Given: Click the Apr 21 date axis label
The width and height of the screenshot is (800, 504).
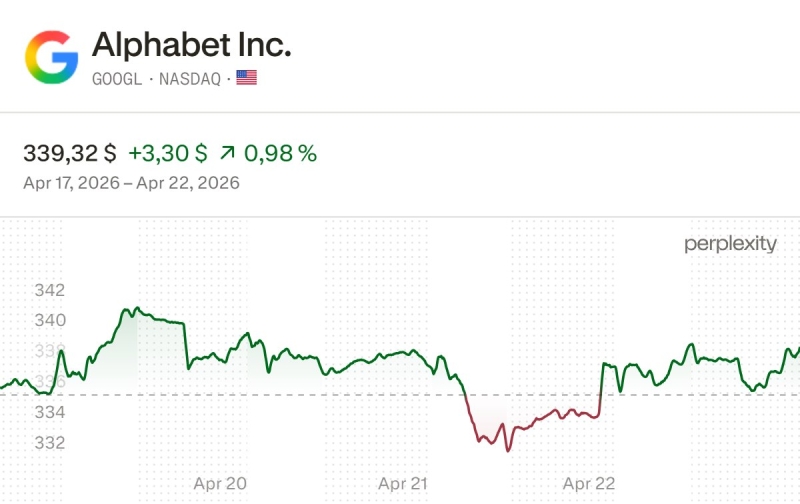Looking at the screenshot, I should point(404,483).
